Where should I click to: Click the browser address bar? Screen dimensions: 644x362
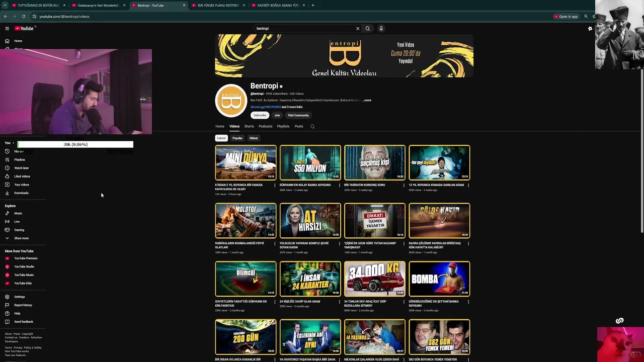tap(292, 17)
